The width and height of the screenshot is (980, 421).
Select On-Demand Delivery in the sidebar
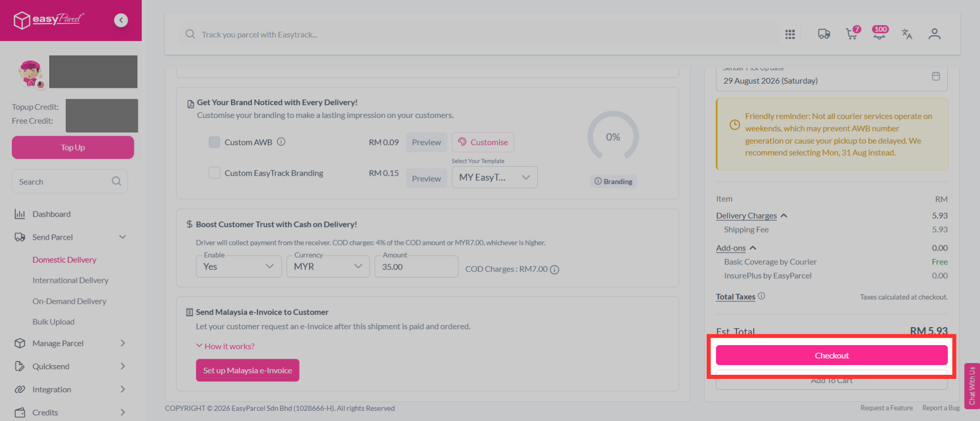[69, 301]
